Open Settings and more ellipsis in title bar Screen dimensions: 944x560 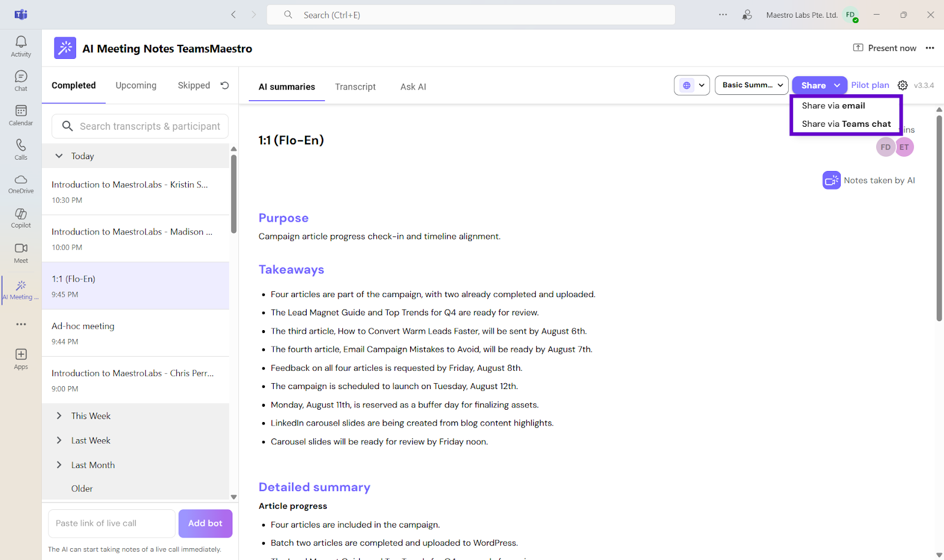click(723, 15)
